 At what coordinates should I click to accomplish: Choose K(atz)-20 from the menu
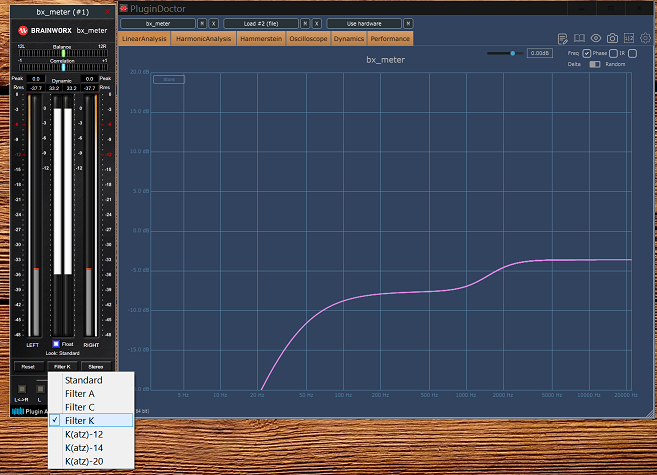pyautogui.click(x=91, y=461)
